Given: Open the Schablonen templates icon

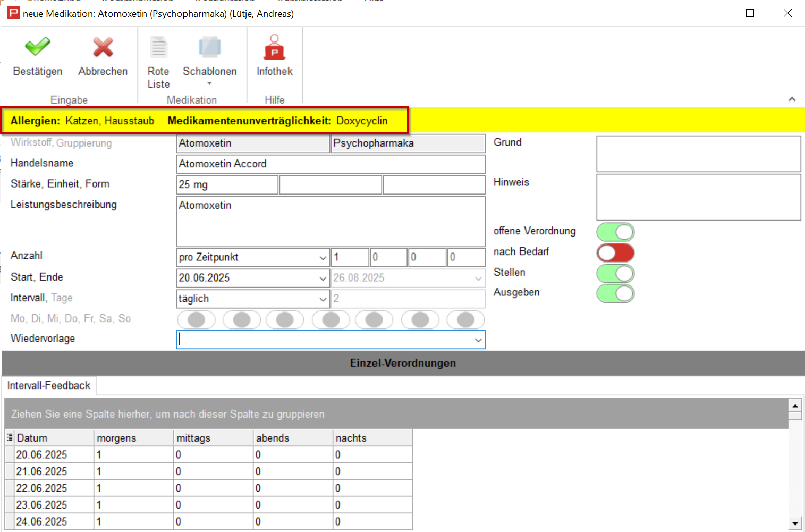Looking at the screenshot, I should [209, 47].
